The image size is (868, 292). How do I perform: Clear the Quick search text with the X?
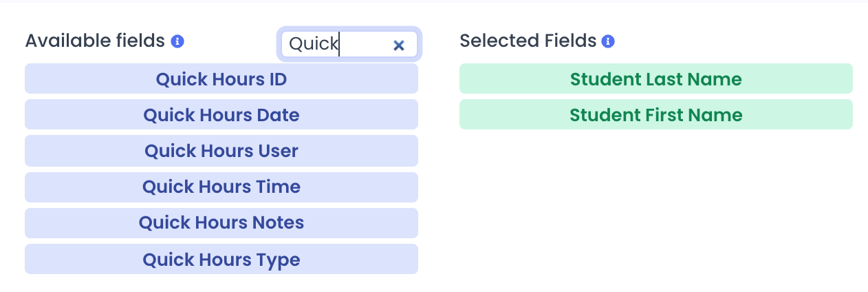(398, 45)
